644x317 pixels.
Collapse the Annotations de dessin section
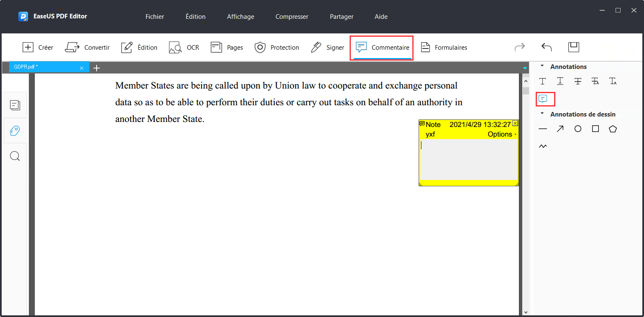point(542,114)
